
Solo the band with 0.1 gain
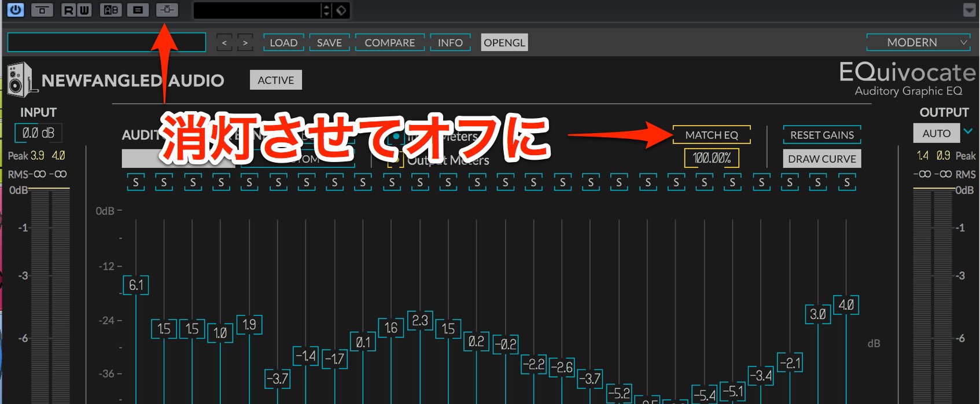[363, 183]
